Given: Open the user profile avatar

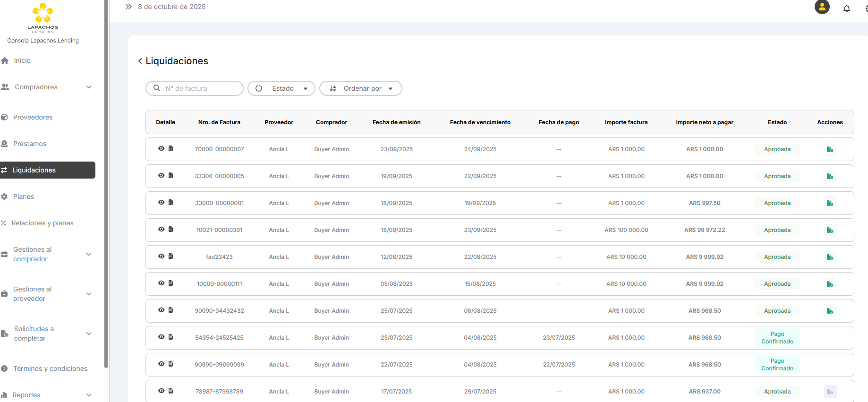Looking at the screenshot, I should 822,7.
